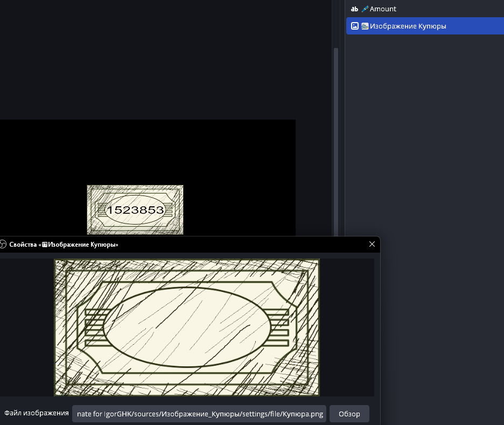Click the text source icon beside Amount
This screenshot has height=425, width=504.
354,9
